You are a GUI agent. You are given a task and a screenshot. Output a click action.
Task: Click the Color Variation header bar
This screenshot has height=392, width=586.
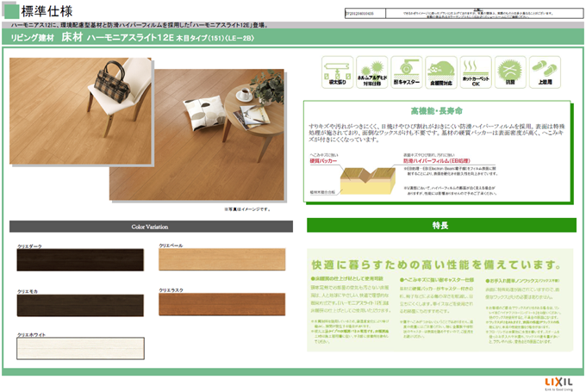coord(151,227)
